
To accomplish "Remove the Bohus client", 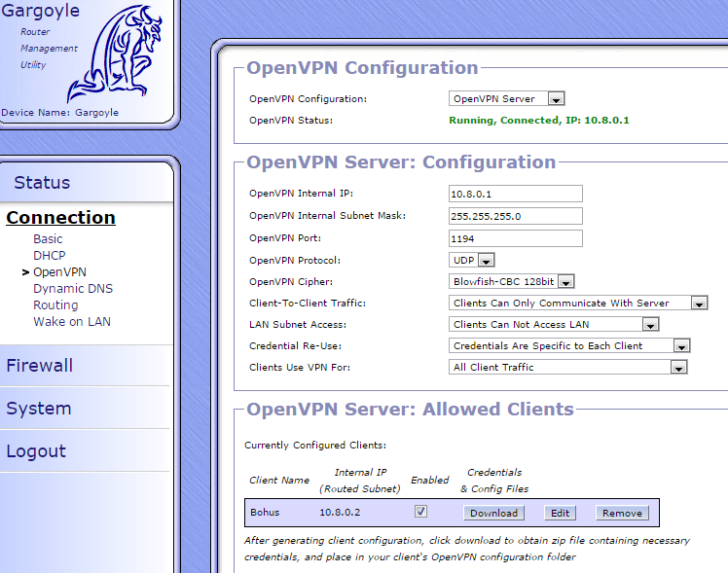I will pyautogui.click(x=622, y=513).
